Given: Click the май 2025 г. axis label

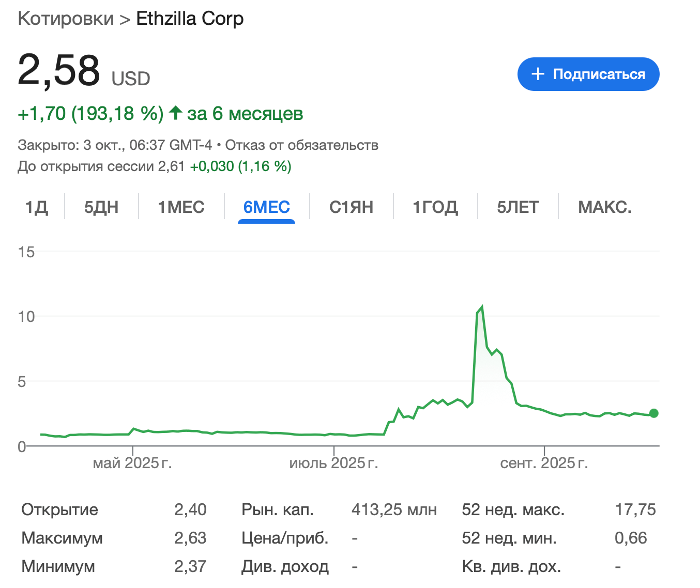Looking at the screenshot, I should click(x=132, y=463).
